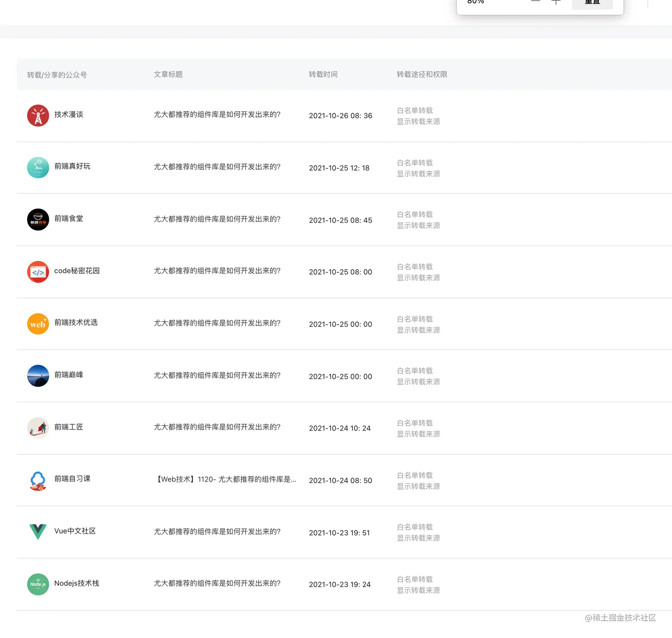The image size is (672, 638).
Task: Click the 技术漫谈 red tower avatar
Action: (x=38, y=116)
